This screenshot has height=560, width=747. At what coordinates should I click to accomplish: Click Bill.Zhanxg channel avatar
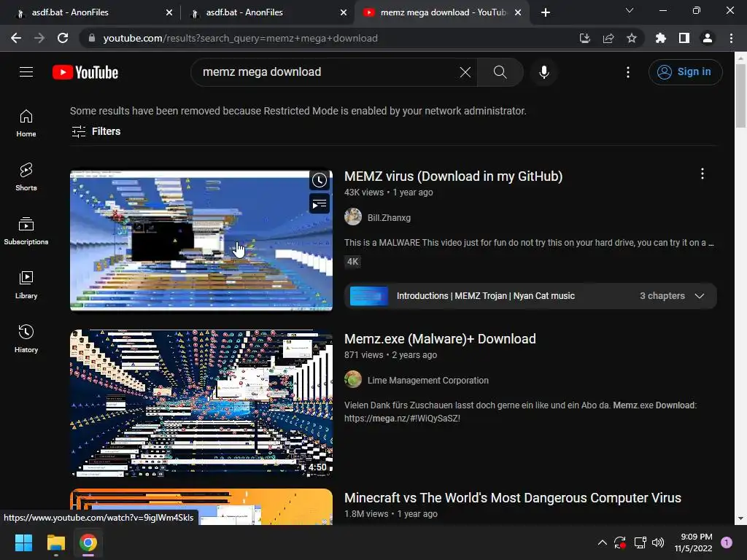pos(353,217)
